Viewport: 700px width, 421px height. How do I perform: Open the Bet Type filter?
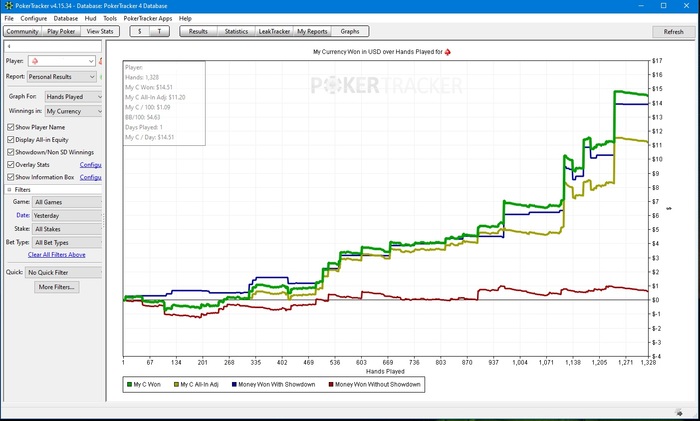(x=67, y=242)
